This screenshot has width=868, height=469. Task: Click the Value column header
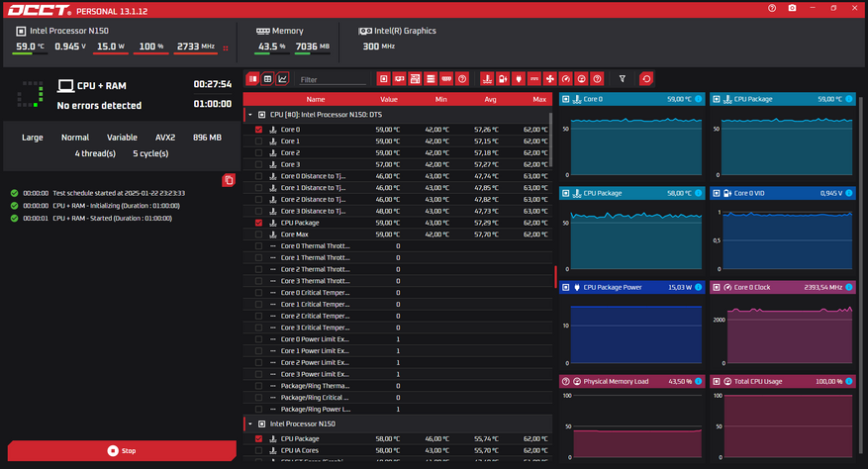pyautogui.click(x=389, y=99)
